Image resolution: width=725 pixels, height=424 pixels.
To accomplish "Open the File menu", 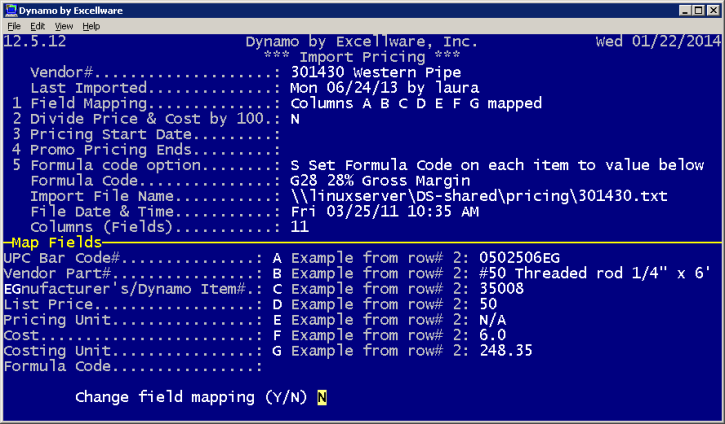I will click(x=14, y=26).
